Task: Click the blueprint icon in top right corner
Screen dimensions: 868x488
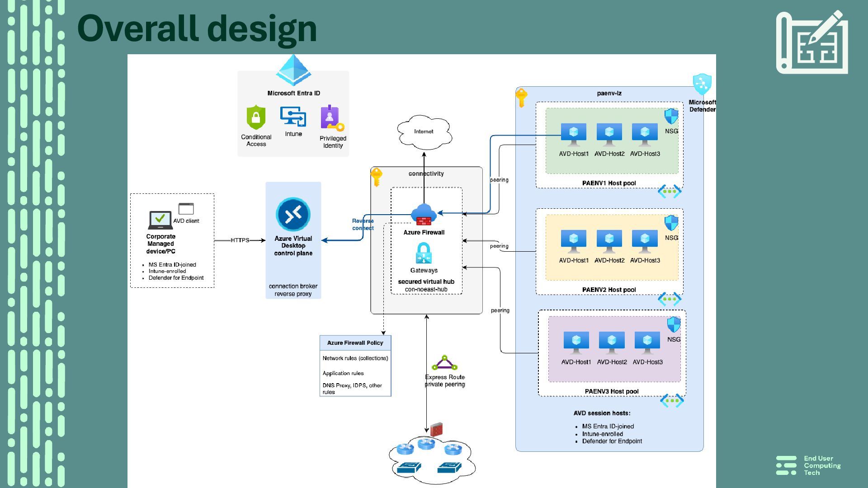Action: tap(812, 42)
